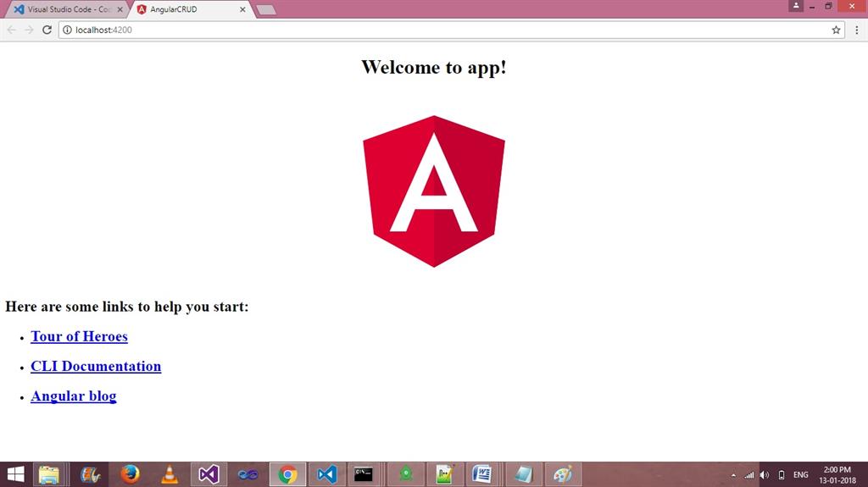Click the Angular shield logo image
This screenshot has width=868, height=487.
point(434,191)
